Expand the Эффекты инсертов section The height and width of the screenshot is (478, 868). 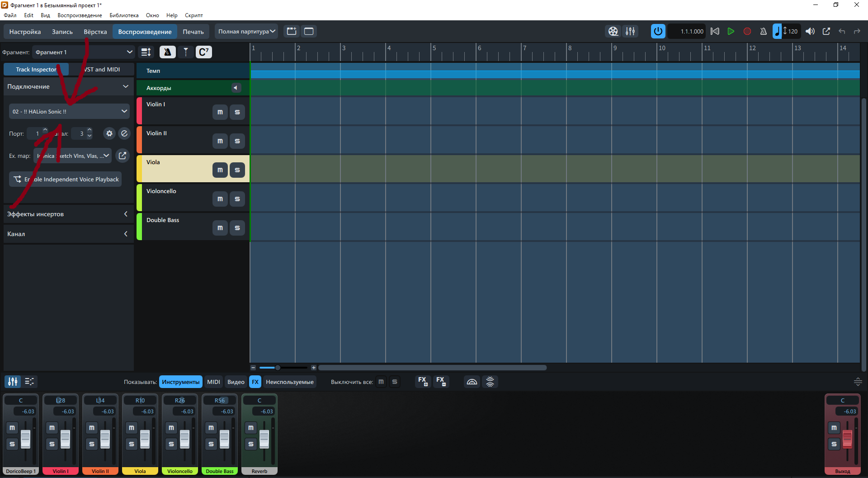(126, 214)
